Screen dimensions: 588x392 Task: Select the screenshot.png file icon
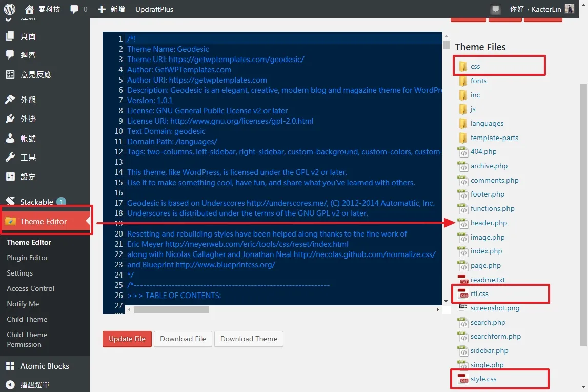[463, 308]
